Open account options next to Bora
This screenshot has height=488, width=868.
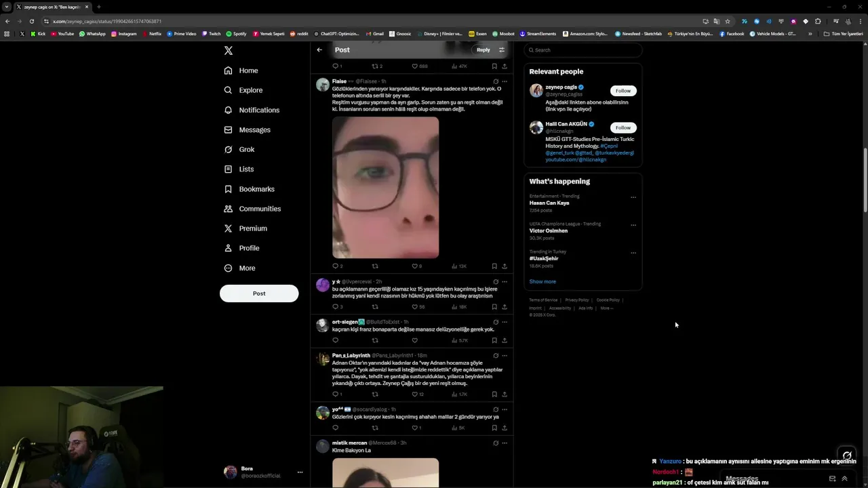300,472
